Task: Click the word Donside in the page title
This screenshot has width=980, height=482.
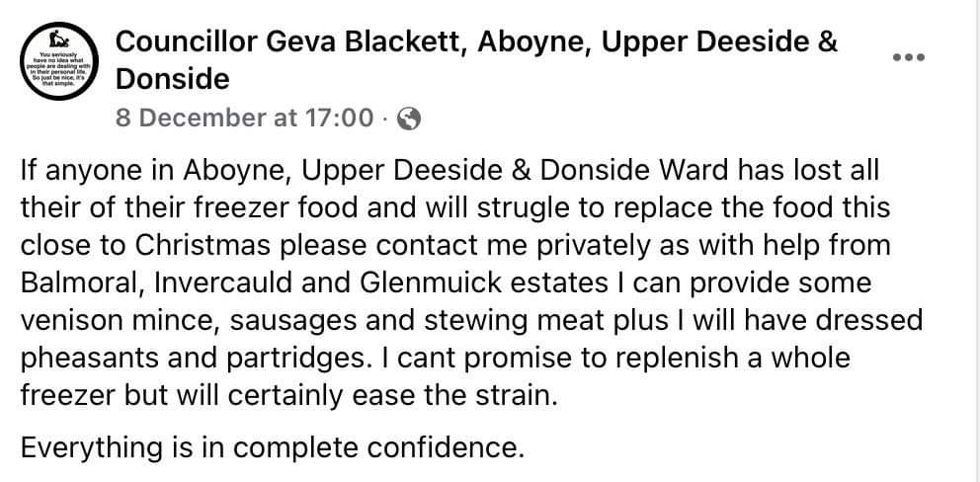Action: 173,79
